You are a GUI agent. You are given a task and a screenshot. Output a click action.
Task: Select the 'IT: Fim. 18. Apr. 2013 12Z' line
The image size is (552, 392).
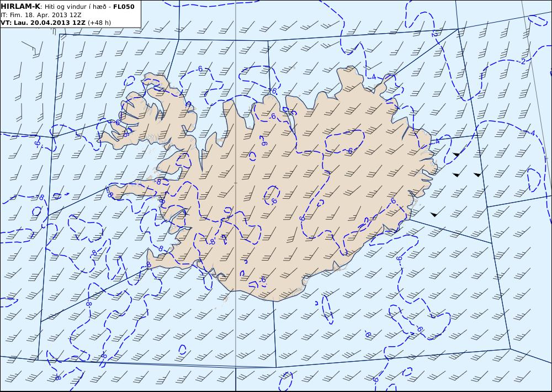[x=41, y=15]
